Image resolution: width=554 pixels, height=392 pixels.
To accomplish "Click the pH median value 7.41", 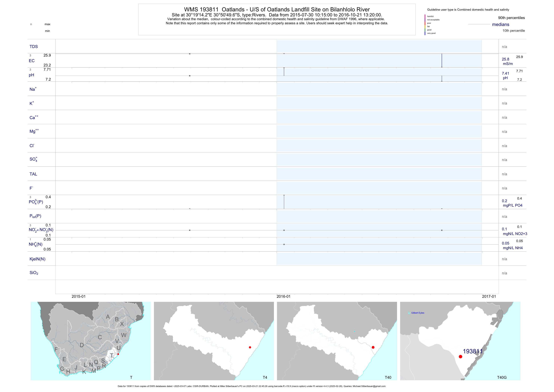I will coord(505,73).
